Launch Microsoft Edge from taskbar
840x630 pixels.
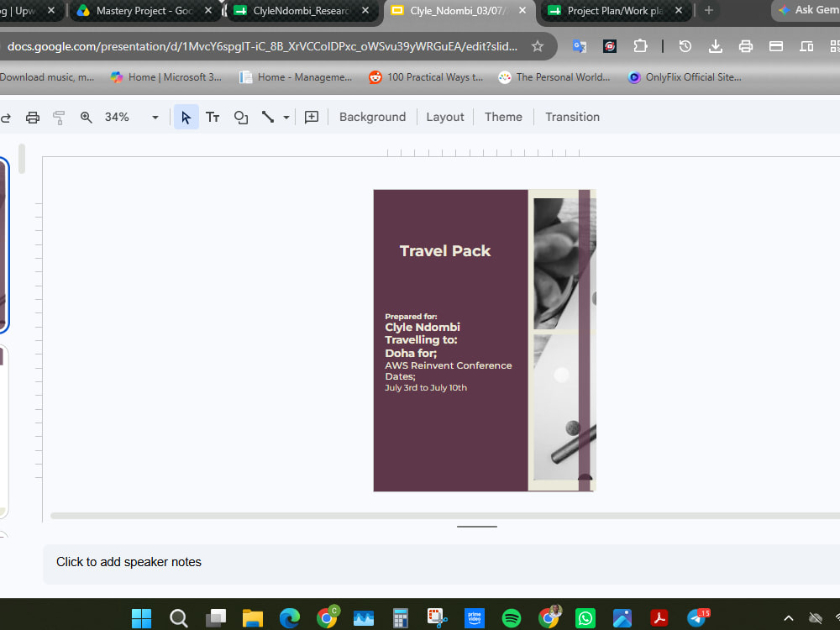(289, 618)
